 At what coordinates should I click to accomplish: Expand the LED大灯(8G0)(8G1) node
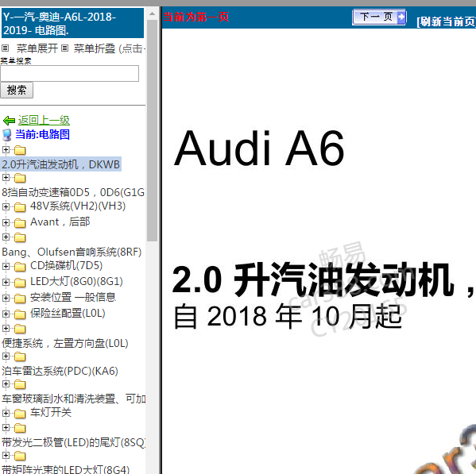pyautogui.click(x=6, y=282)
